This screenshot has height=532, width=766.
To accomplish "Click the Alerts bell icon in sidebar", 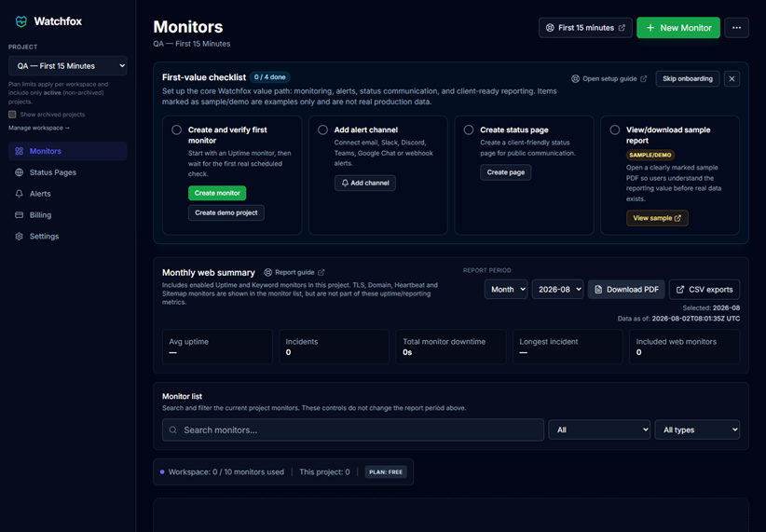I will (x=19, y=194).
